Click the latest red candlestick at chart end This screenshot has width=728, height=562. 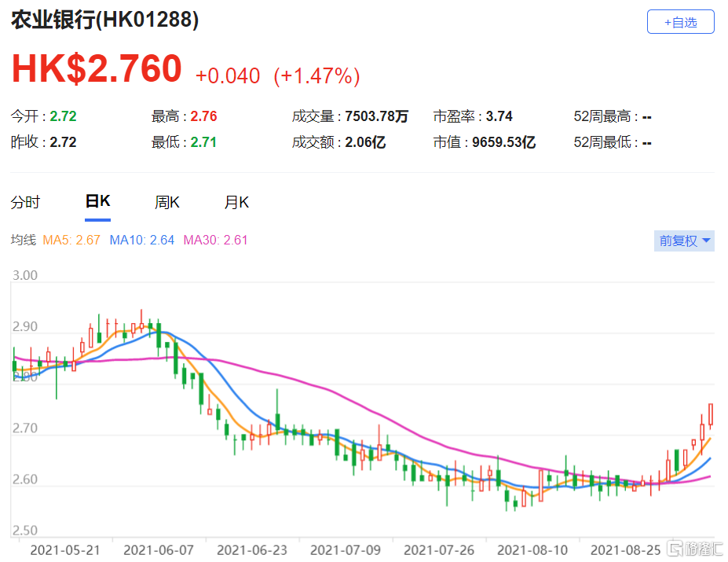coord(711,415)
